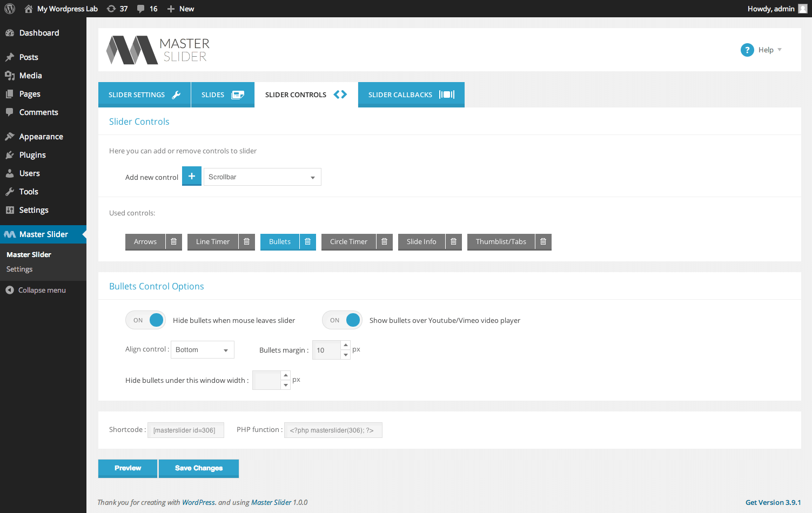Select the Circle Timer control

pos(349,242)
